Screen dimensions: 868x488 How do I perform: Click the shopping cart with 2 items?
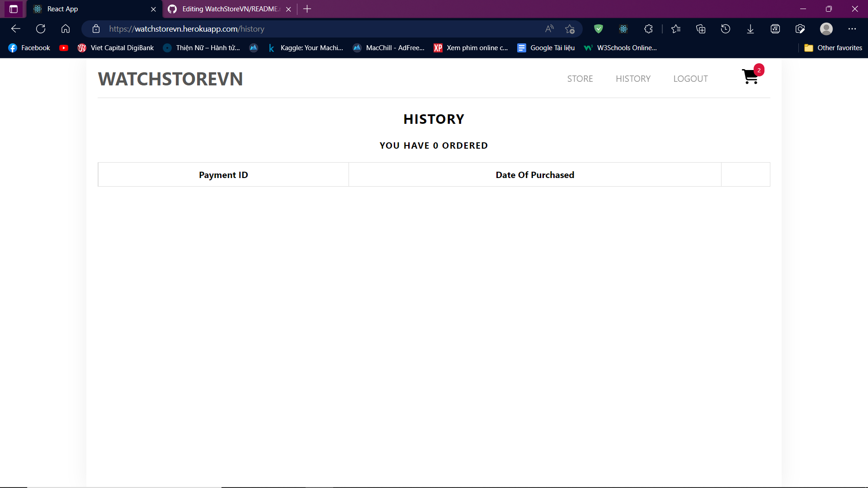pyautogui.click(x=750, y=77)
